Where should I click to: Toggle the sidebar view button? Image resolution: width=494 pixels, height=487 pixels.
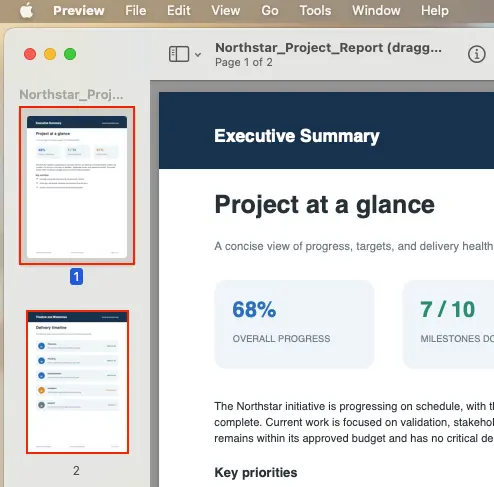179,54
